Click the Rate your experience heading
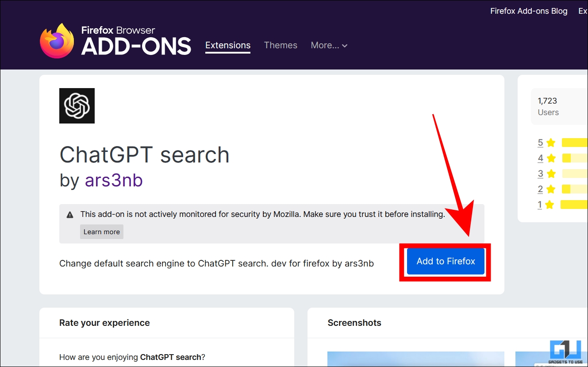 pos(104,323)
